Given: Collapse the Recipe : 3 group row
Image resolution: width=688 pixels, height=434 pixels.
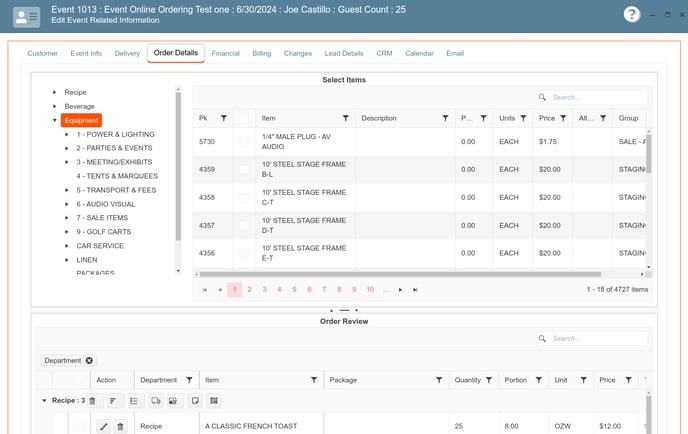Looking at the screenshot, I should coord(44,401).
